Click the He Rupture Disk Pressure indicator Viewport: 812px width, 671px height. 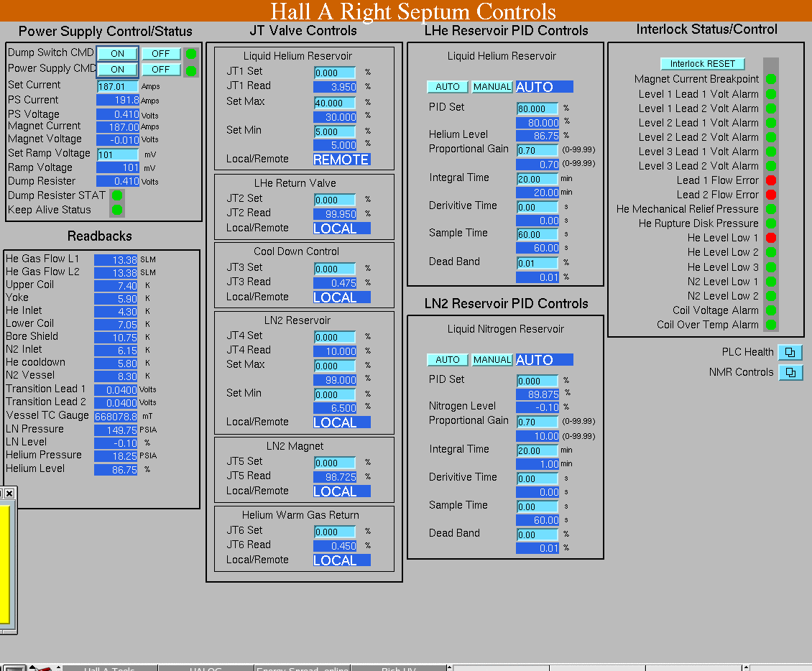pyautogui.click(x=770, y=223)
